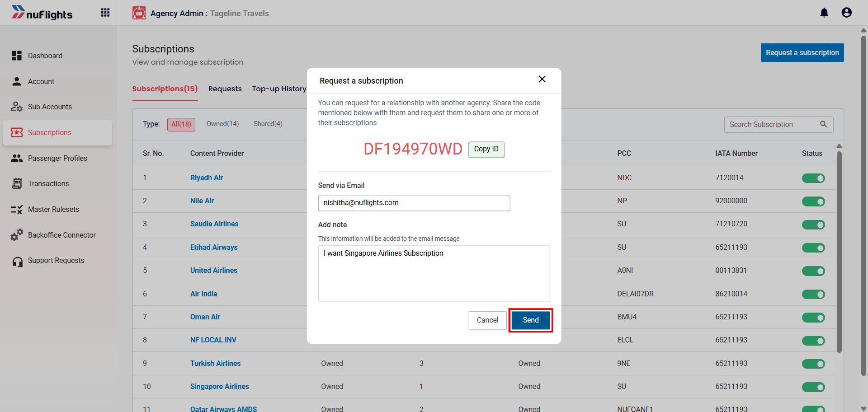Click the Dashboard sidebar icon
868x412 pixels.
(17, 56)
